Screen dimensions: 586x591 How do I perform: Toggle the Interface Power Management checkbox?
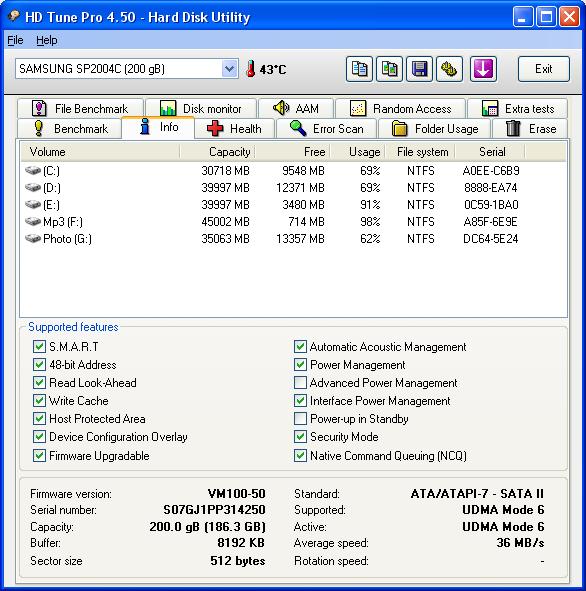click(x=300, y=400)
